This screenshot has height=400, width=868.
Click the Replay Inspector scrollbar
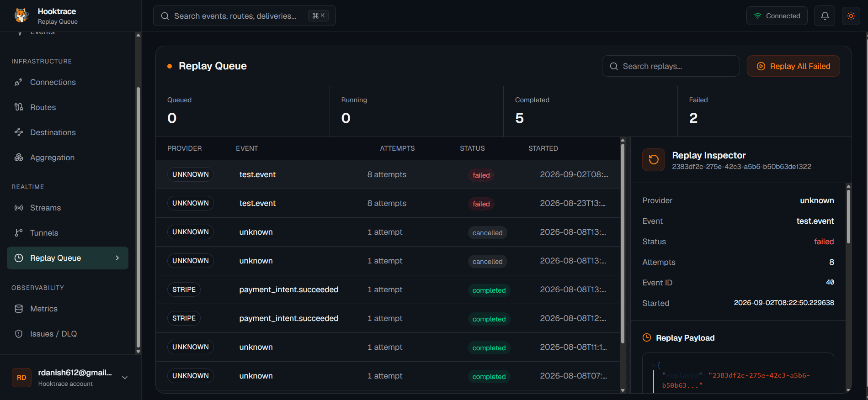(x=848, y=216)
